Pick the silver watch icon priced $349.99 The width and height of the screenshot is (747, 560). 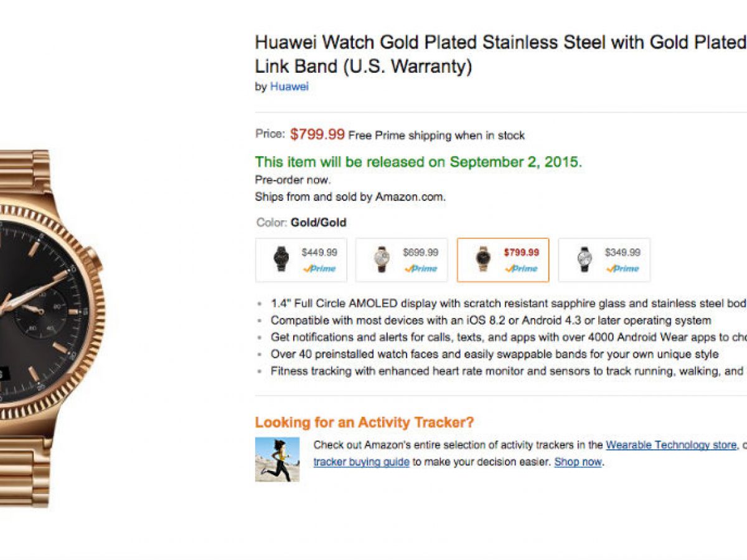click(584, 259)
